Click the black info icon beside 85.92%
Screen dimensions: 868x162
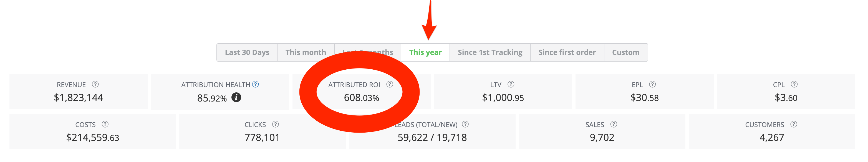point(236,97)
